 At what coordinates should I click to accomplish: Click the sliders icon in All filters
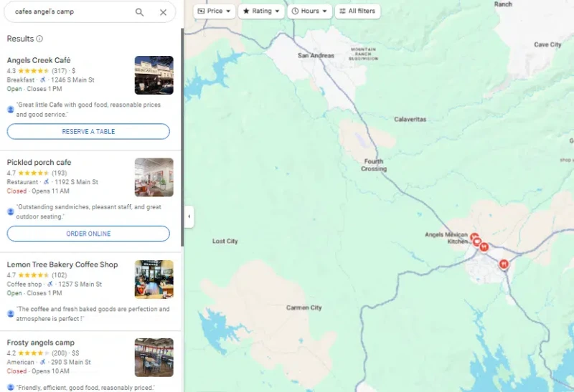pyautogui.click(x=343, y=11)
